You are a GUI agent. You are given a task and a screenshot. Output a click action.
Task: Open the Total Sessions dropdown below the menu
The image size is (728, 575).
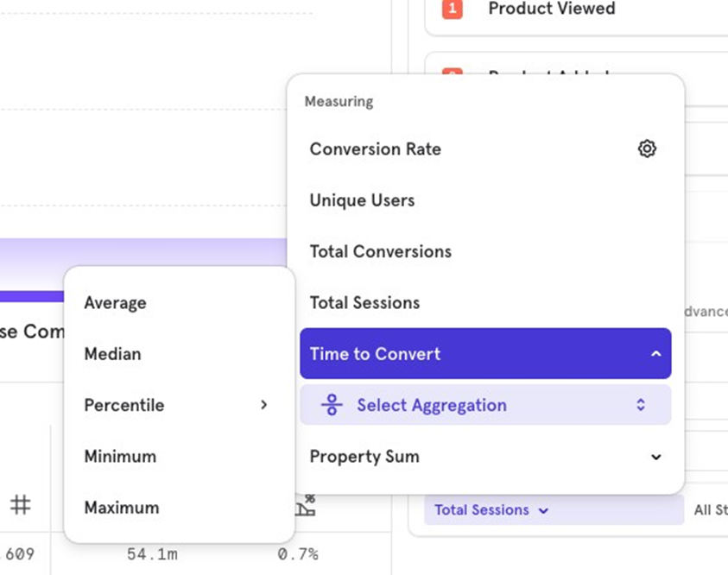[491, 510]
